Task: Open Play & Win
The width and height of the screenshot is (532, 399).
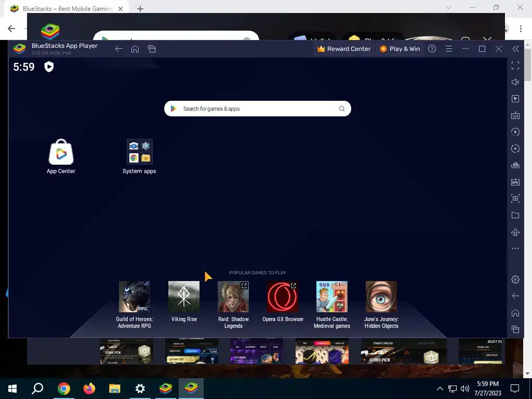Action: tap(400, 49)
